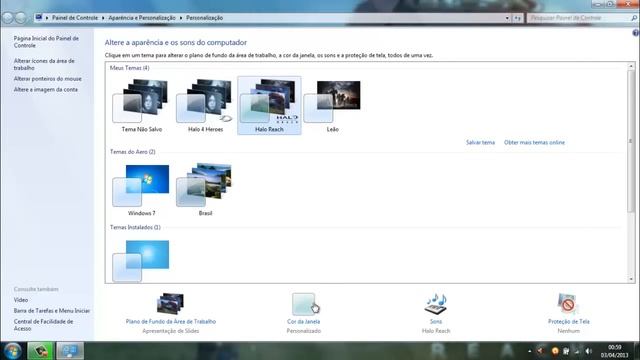Click Aparência e Personalização breadcrumb

[x=142, y=18]
